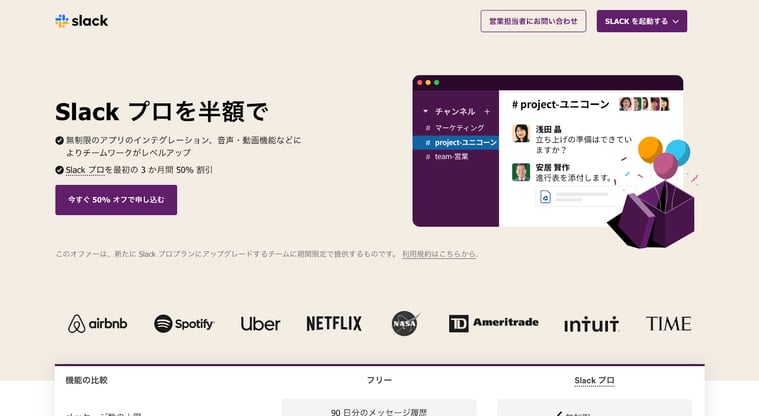759x416 pixels.
Task: Click the Intuit logo
Action: tap(591, 324)
